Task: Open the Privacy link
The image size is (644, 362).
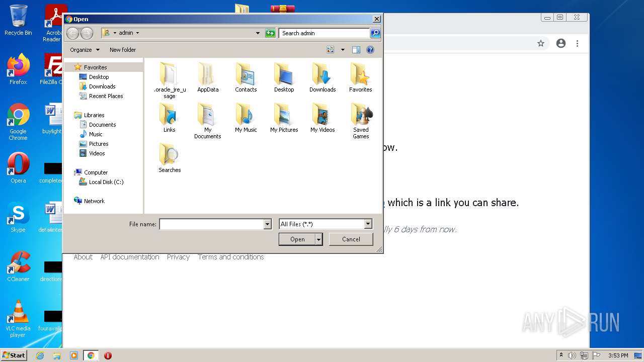Action: click(x=178, y=257)
